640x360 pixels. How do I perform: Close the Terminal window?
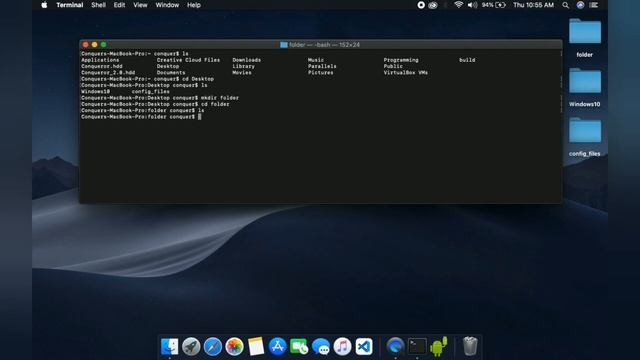(x=85, y=44)
